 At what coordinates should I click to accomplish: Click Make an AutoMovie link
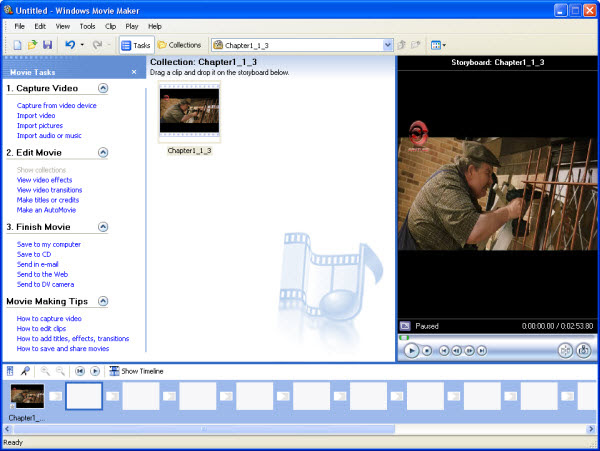(x=46, y=210)
